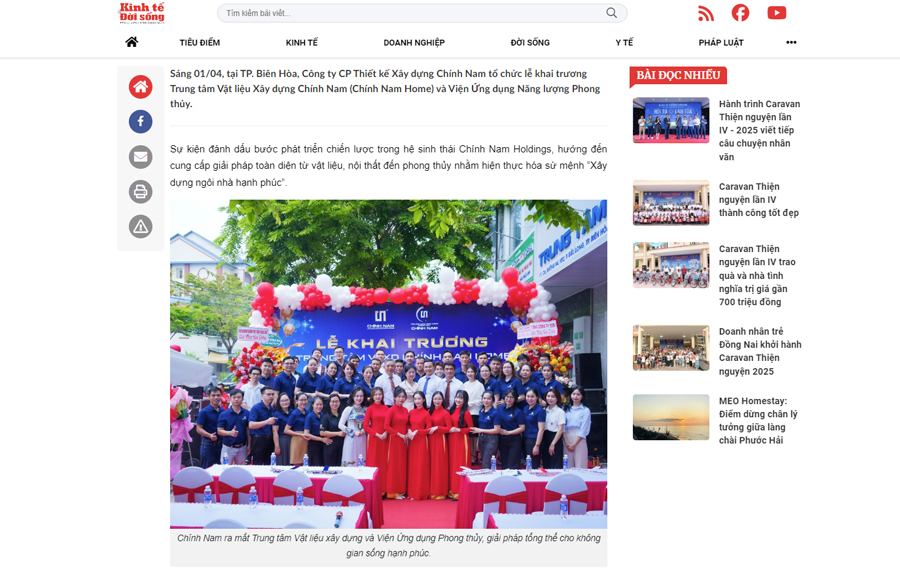Open the Y TẾ section
This screenshot has height=568, width=900.
[x=624, y=42]
